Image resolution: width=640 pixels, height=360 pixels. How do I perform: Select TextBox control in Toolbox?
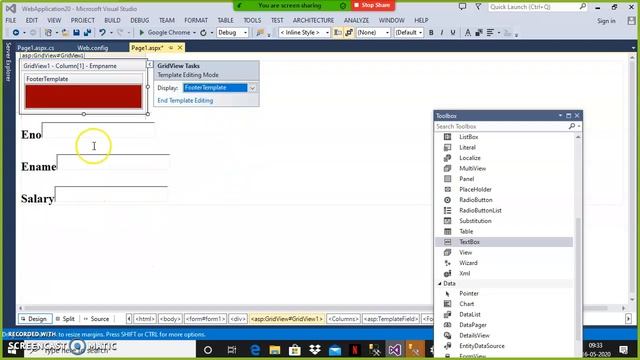pos(504,242)
